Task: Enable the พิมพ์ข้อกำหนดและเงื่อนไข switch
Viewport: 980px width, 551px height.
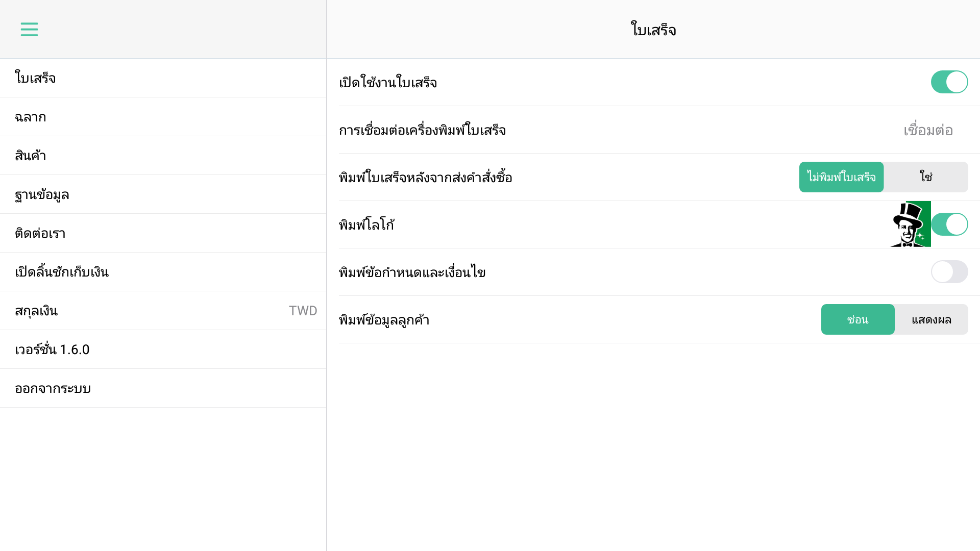Action: (949, 272)
